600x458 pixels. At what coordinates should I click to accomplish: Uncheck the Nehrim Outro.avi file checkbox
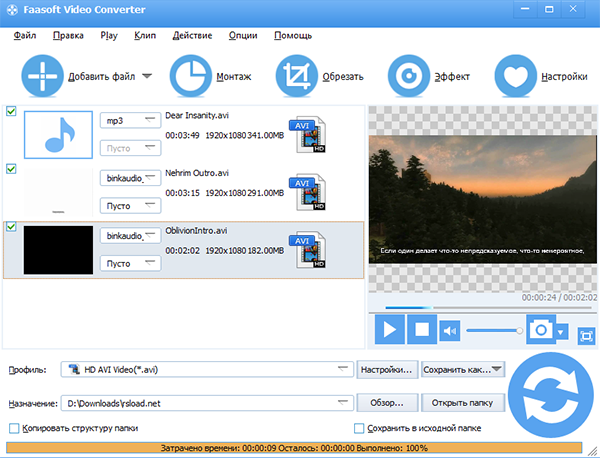tap(11, 169)
